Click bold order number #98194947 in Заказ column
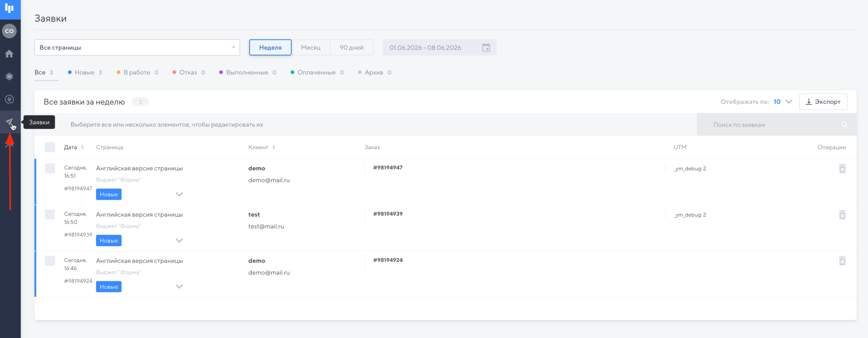868x338 pixels. 388,168
